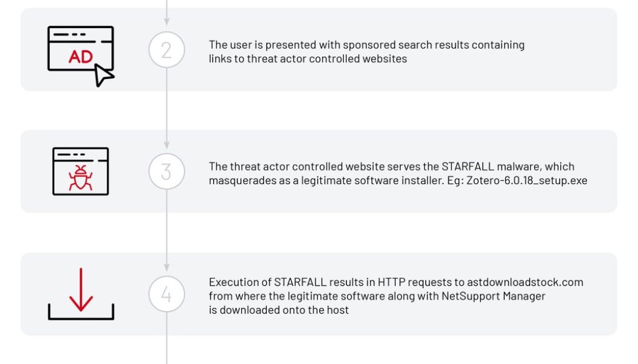Click the STARFALL malware text in step 3
Image resolution: width=638 pixels, height=364 pixels.
[x=474, y=166]
